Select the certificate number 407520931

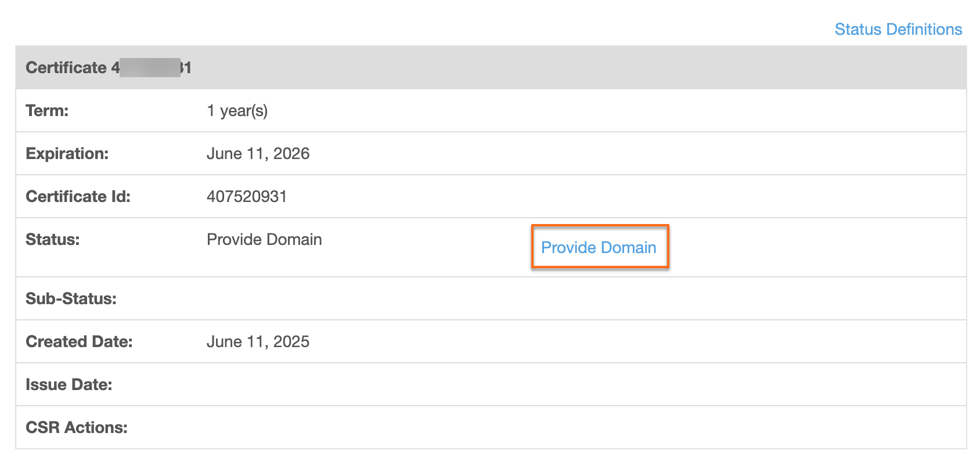coord(246,196)
